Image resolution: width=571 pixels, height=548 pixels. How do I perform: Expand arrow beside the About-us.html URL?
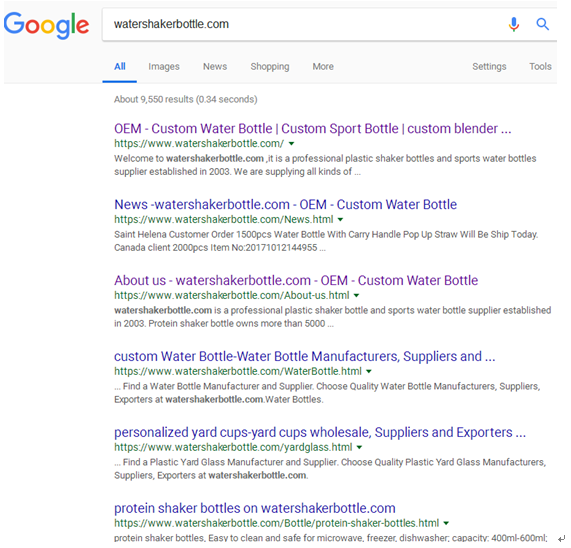(357, 295)
